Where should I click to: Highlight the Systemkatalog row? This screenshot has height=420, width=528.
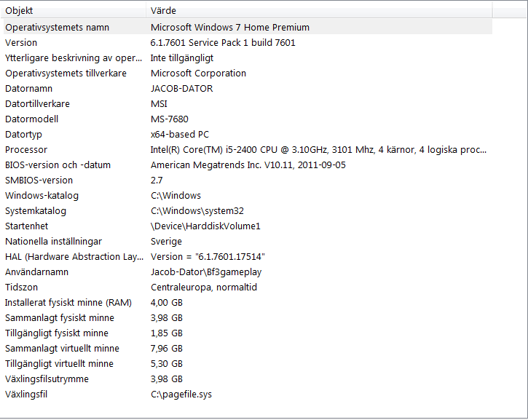pyautogui.click(x=36, y=210)
